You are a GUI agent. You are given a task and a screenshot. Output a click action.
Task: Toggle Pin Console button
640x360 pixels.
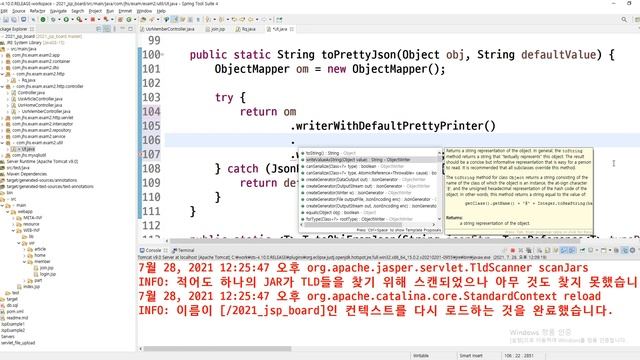(582, 250)
